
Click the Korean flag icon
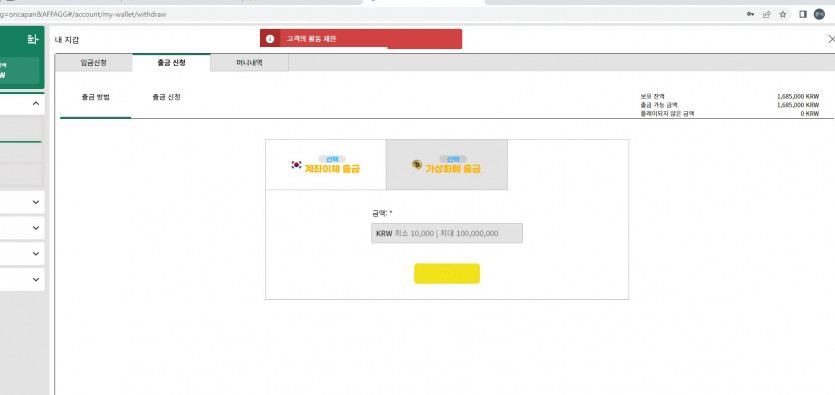[297, 165]
